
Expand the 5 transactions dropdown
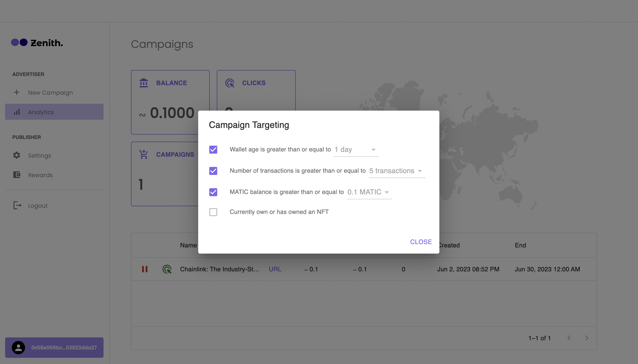397,171
